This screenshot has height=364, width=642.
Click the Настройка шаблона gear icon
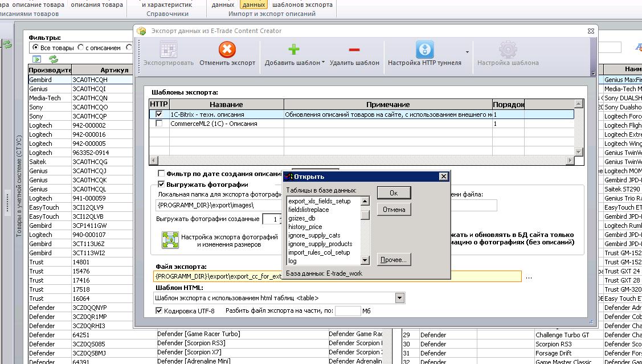pos(508,50)
